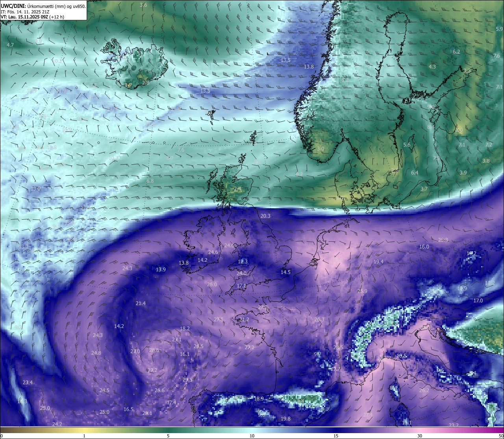This screenshot has height=439, width=504.
Task: Click the 23.2 value on the map
Action: pos(454,425)
